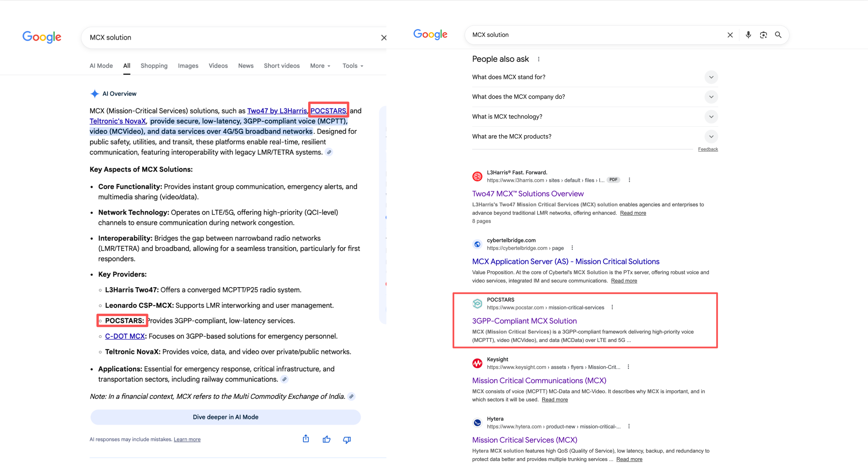Switch to Shopping tab

pyautogui.click(x=154, y=66)
